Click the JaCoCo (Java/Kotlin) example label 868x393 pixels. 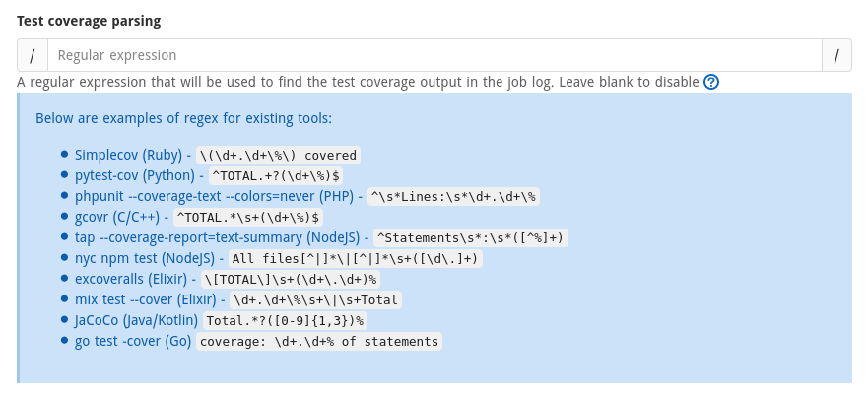136,320
